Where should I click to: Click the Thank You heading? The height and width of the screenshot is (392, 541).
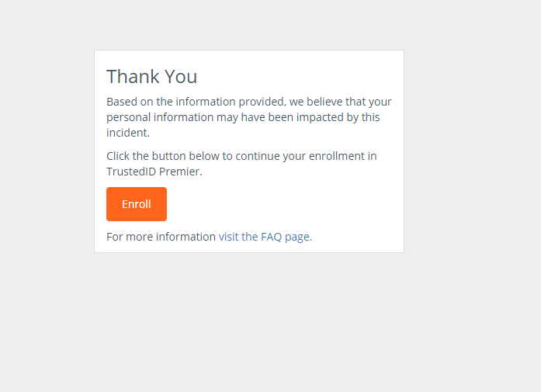point(152,76)
